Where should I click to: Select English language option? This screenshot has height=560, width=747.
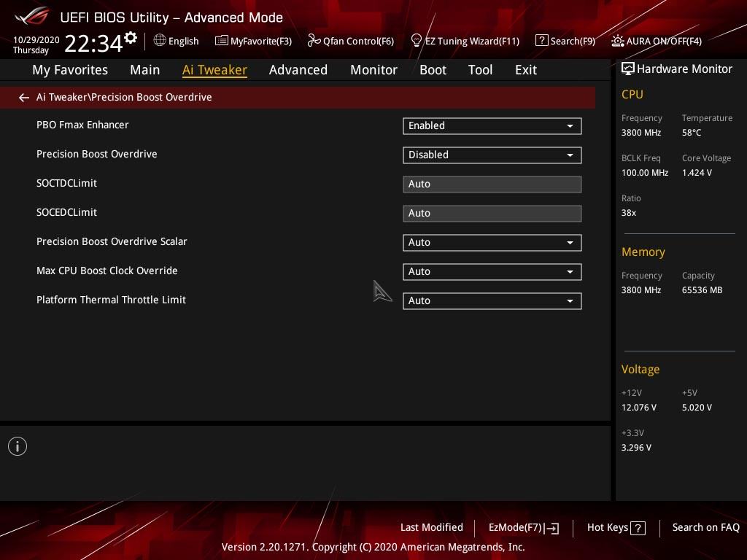[x=183, y=41]
